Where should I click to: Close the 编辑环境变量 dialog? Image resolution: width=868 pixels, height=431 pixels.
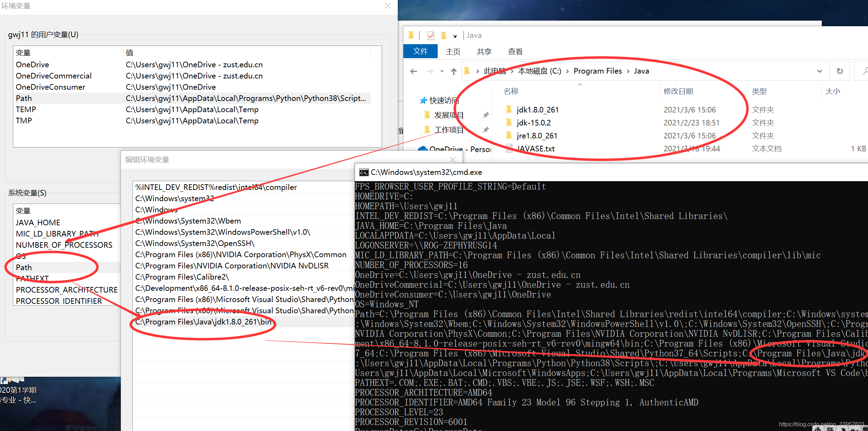pos(452,159)
